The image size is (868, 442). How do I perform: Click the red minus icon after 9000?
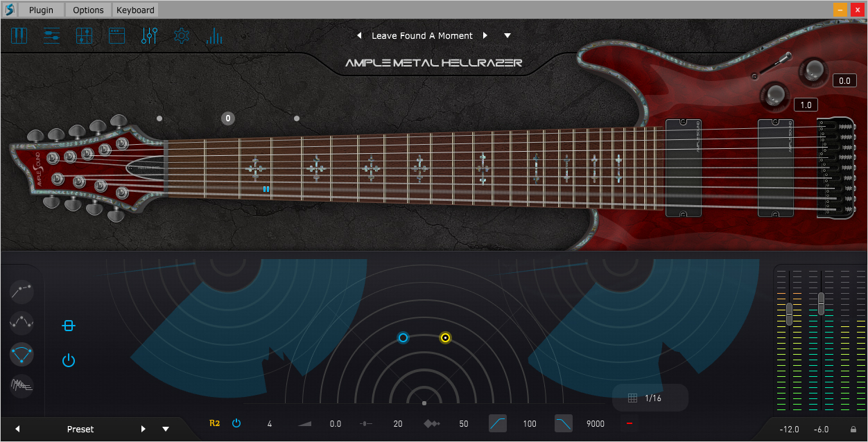630,423
